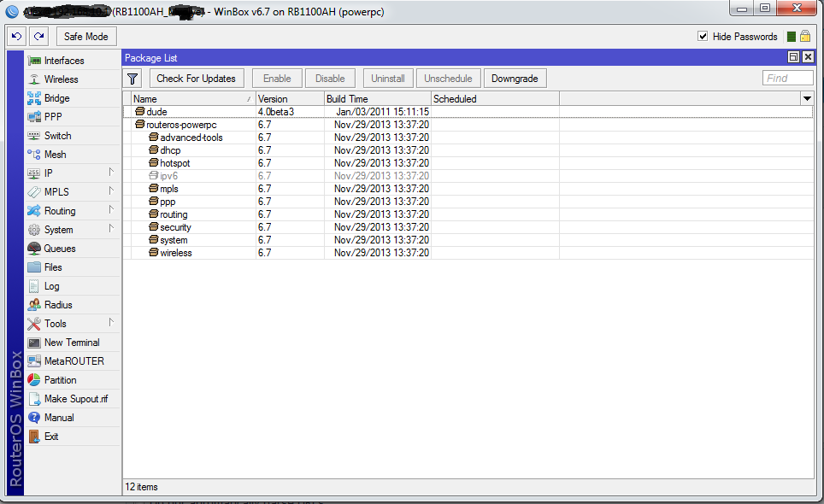Screen dimensions: 824x504
Task: Expand the MPLS submenu arrow
Action: 111,191
